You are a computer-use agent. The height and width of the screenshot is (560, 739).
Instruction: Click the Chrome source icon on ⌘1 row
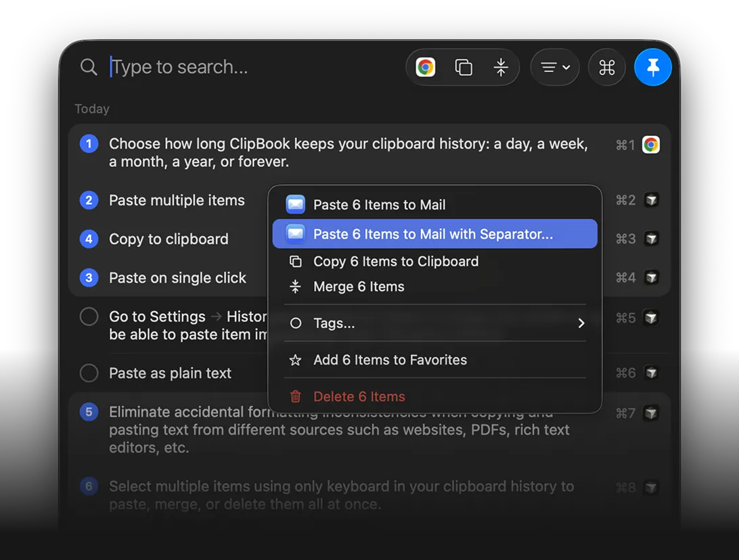point(651,145)
